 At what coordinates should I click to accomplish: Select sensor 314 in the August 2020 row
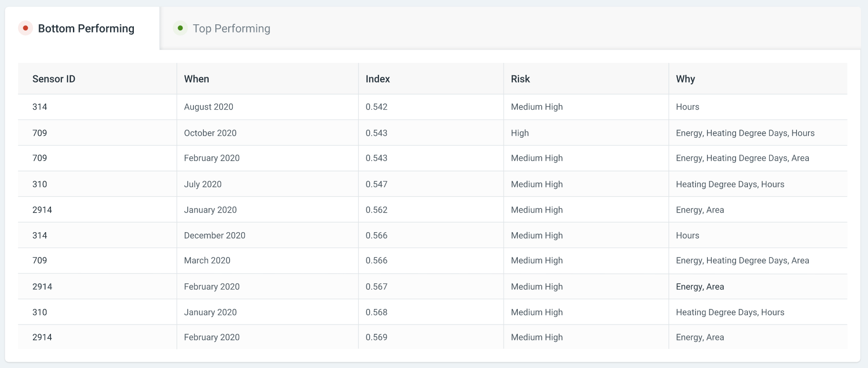click(x=40, y=107)
